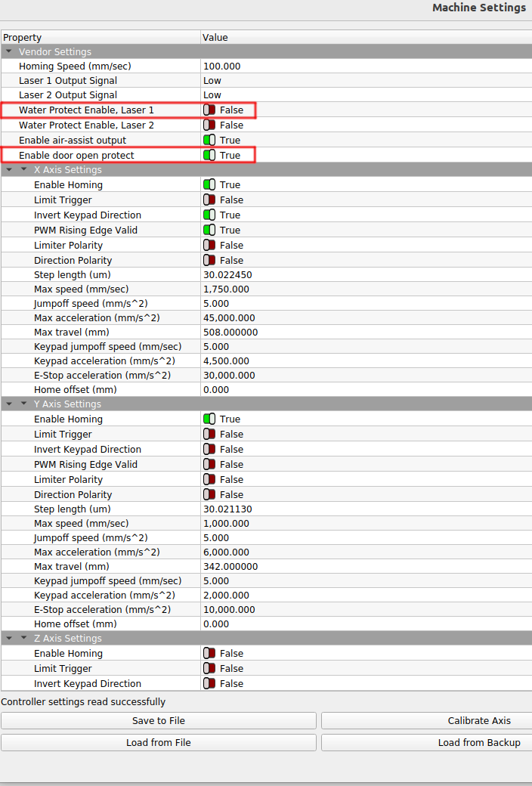Toggle X axis PWM Rising Edge Valid
Image resolution: width=532 pixels, height=786 pixels.
point(209,231)
